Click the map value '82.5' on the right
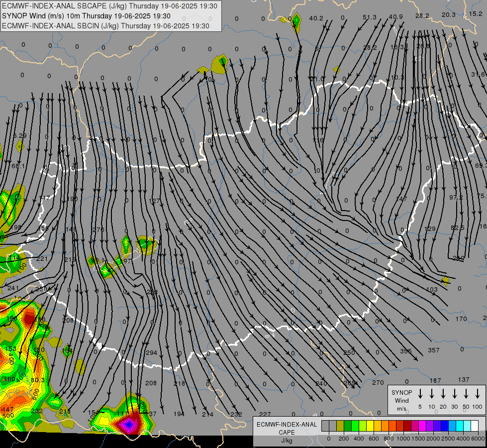This screenshot has height=448, width=487. (458, 228)
